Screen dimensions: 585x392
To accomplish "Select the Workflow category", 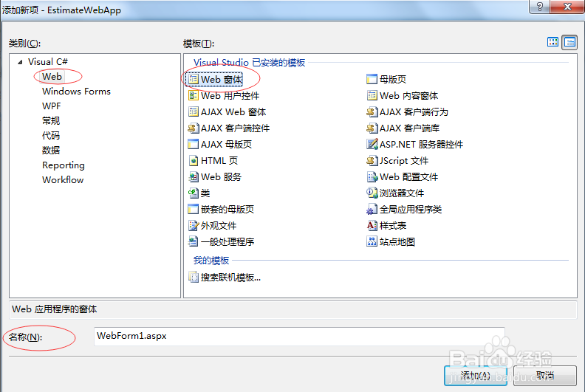I will point(63,180).
